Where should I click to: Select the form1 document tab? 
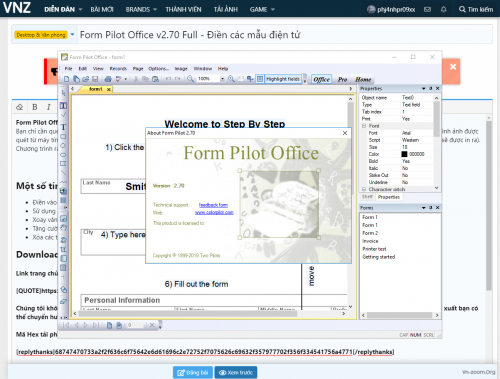(x=96, y=89)
